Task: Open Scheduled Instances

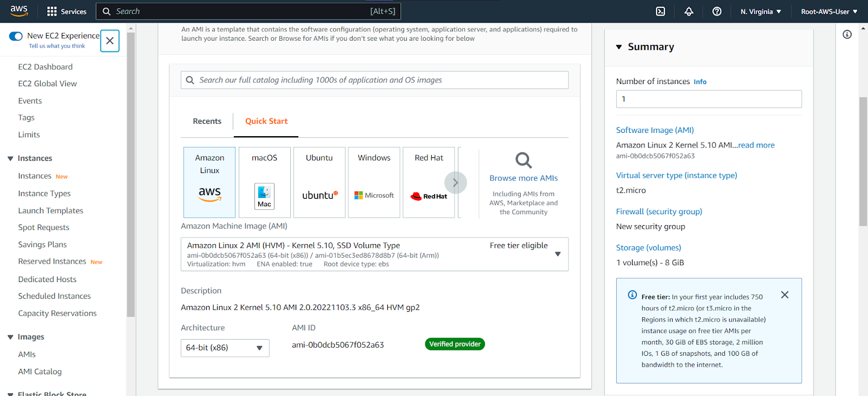Action: click(54, 296)
